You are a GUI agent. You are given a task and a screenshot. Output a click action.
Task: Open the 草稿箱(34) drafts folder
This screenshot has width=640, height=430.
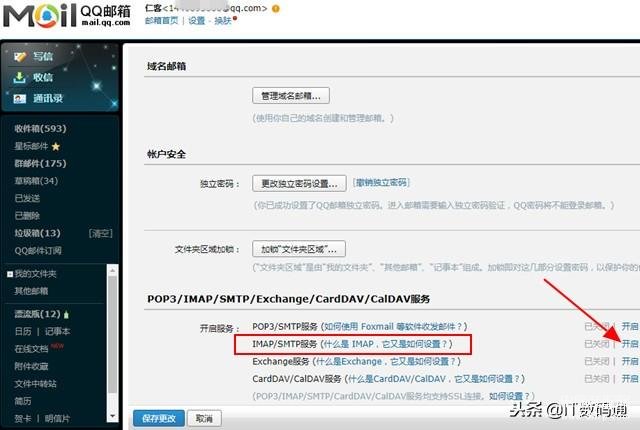tap(36, 181)
